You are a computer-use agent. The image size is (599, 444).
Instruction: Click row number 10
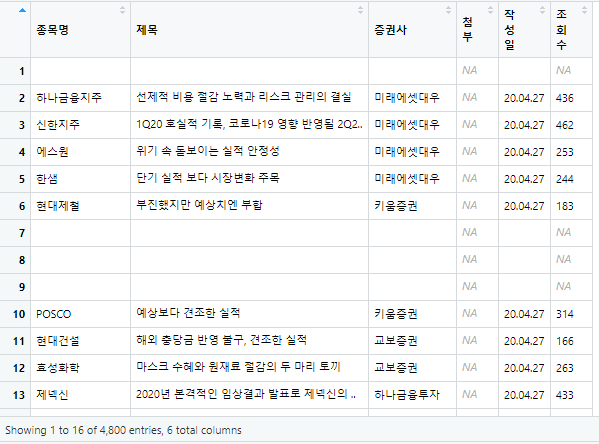[19, 314]
